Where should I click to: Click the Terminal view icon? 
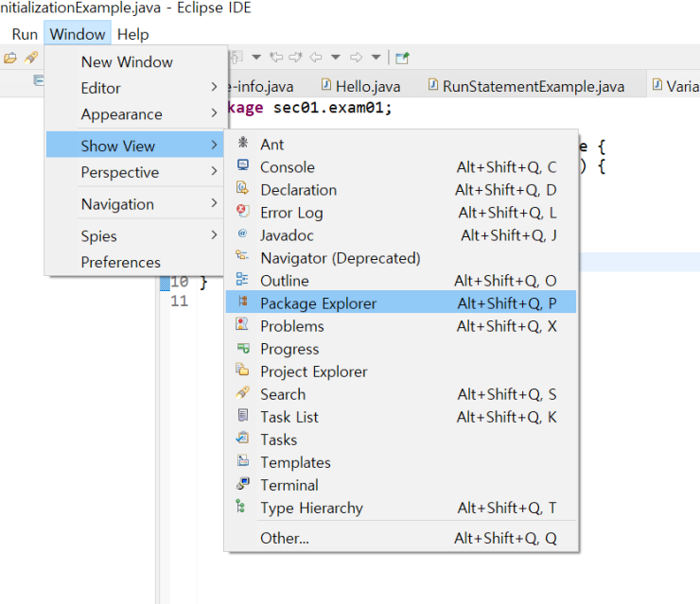[243, 483]
